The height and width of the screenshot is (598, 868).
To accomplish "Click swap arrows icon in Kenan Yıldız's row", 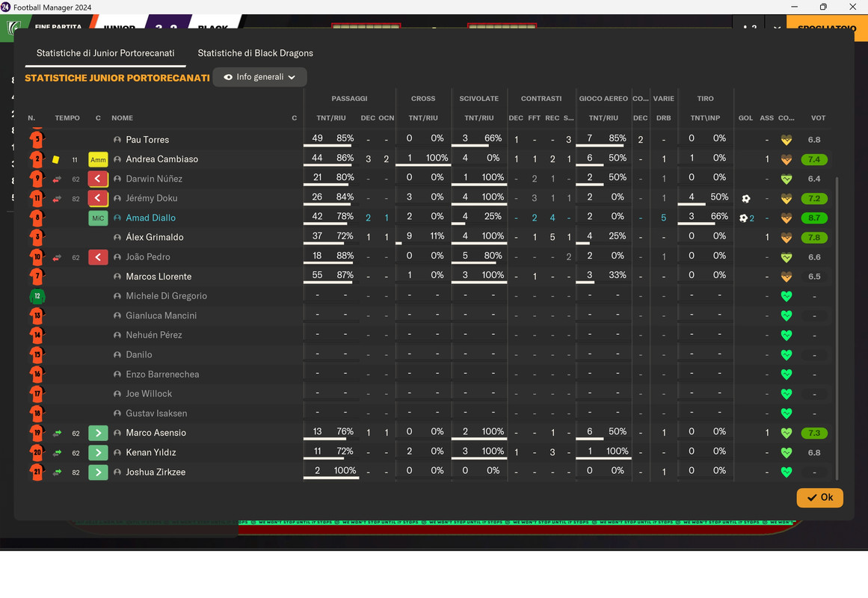I will pyautogui.click(x=57, y=452).
